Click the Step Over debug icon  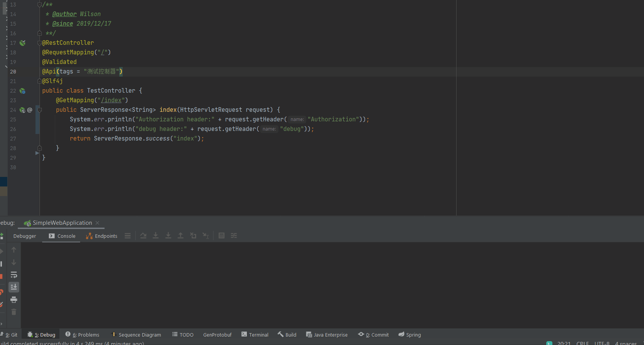143,235
